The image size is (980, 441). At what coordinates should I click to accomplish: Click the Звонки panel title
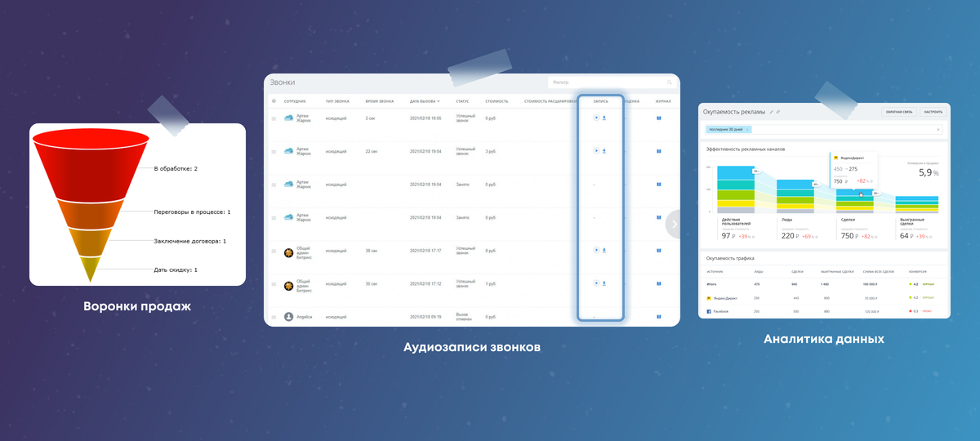pyautogui.click(x=283, y=82)
